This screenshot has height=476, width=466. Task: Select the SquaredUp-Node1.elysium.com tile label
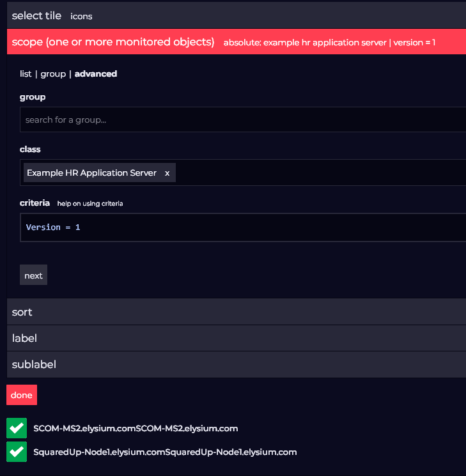tap(165, 452)
